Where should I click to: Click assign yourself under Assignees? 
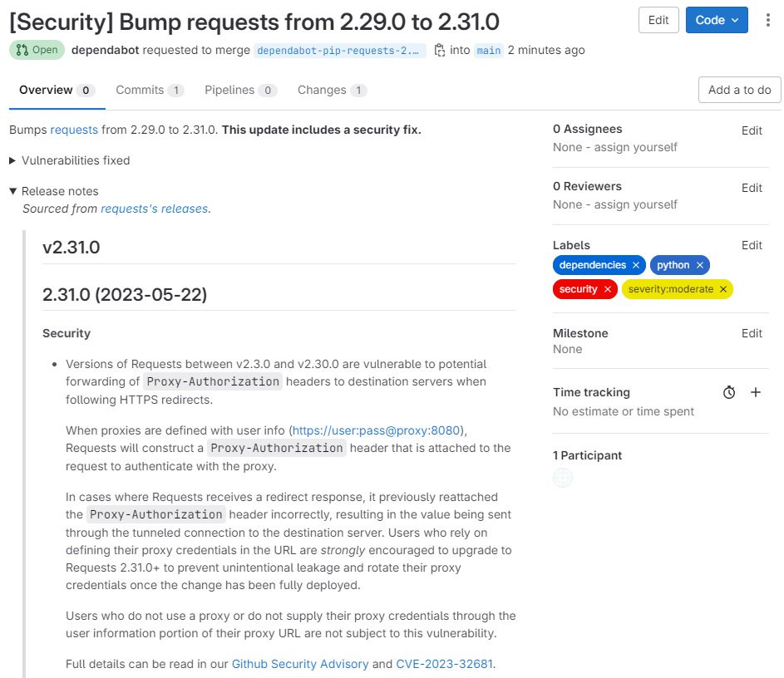635,147
